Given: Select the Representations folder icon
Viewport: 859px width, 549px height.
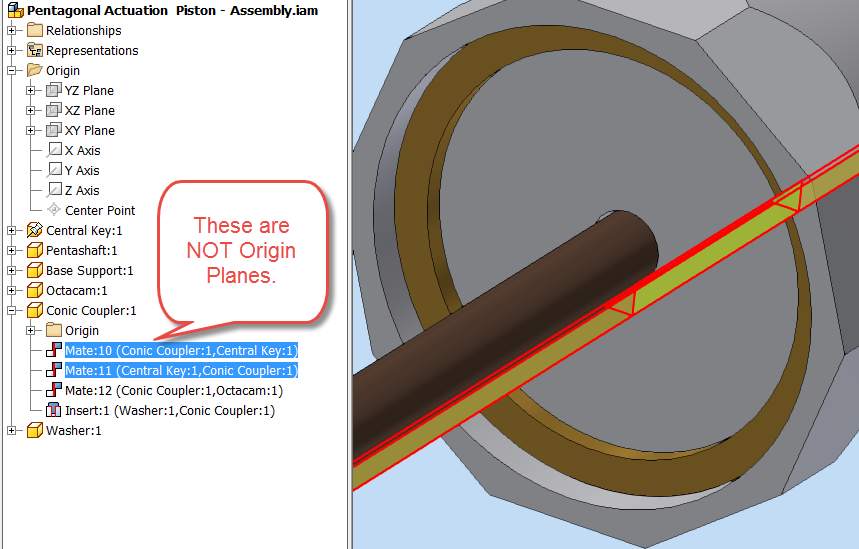Looking at the screenshot, I should 35,50.
